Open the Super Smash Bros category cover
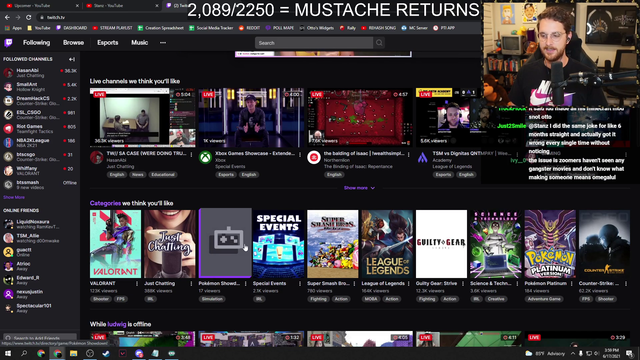 (333, 244)
